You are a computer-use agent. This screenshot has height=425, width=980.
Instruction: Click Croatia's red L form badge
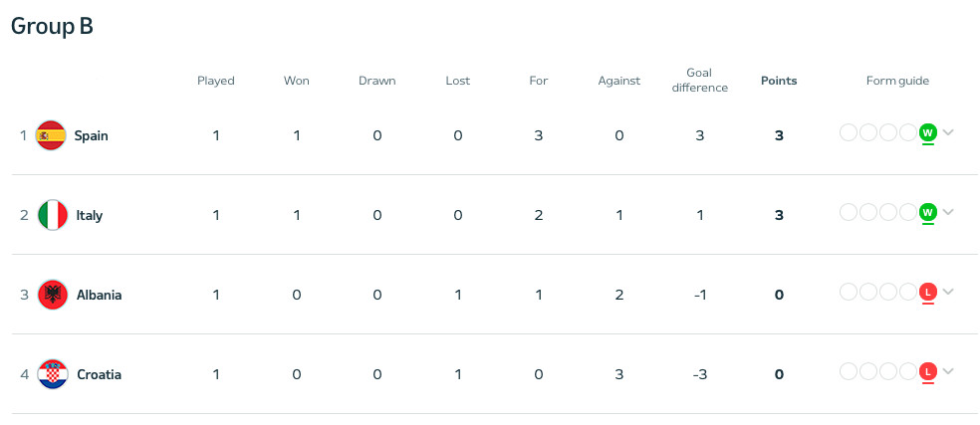coord(927,371)
